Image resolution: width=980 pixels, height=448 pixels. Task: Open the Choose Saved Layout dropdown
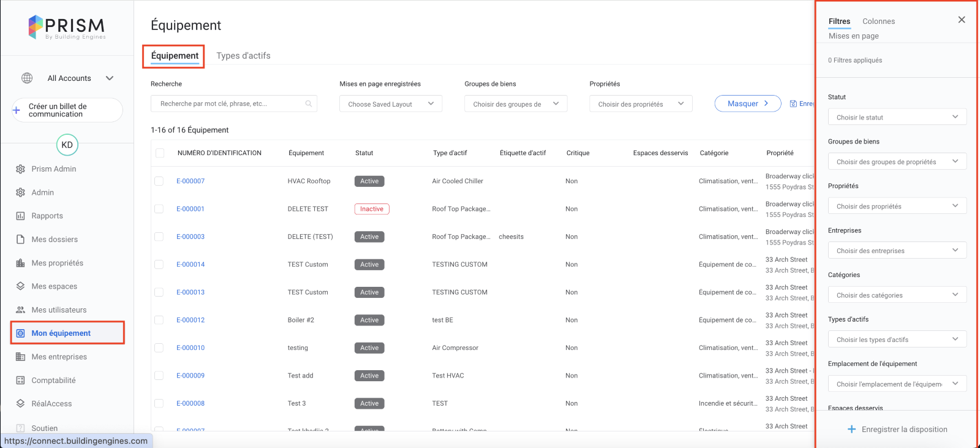pos(390,104)
